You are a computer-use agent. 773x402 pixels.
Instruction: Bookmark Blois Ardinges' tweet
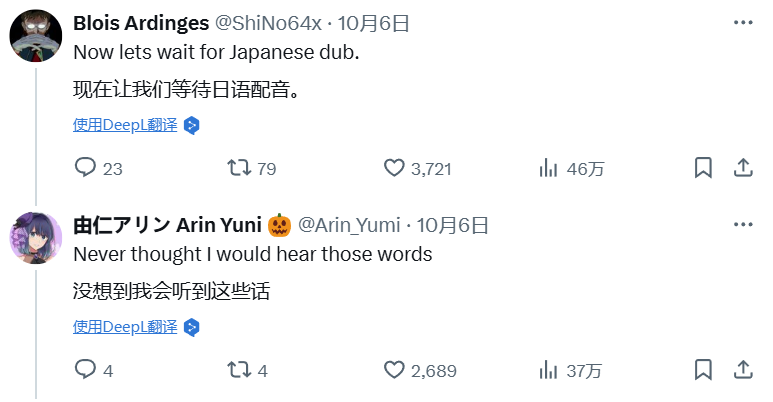click(x=704, y=168)
